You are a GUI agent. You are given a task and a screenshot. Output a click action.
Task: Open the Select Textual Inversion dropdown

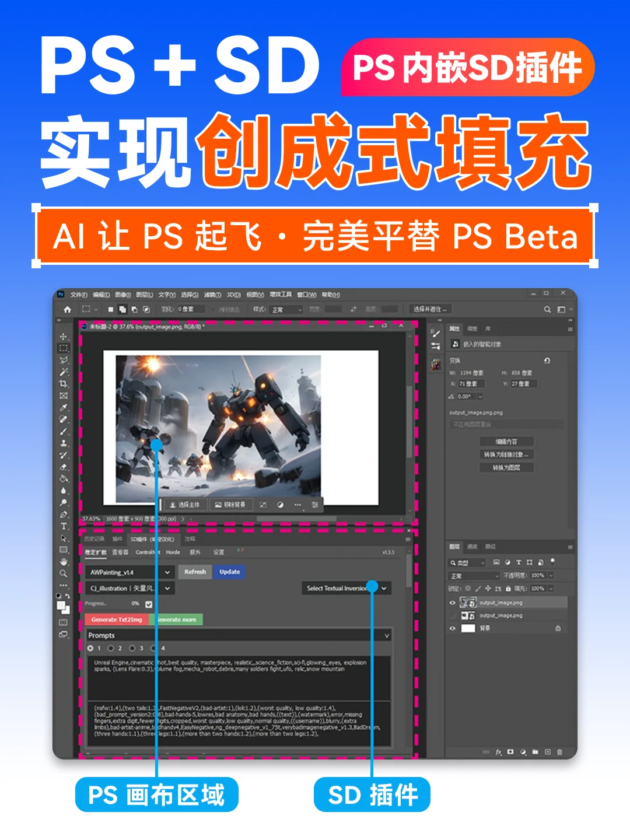pyautogui.click(x=344, y=588)
